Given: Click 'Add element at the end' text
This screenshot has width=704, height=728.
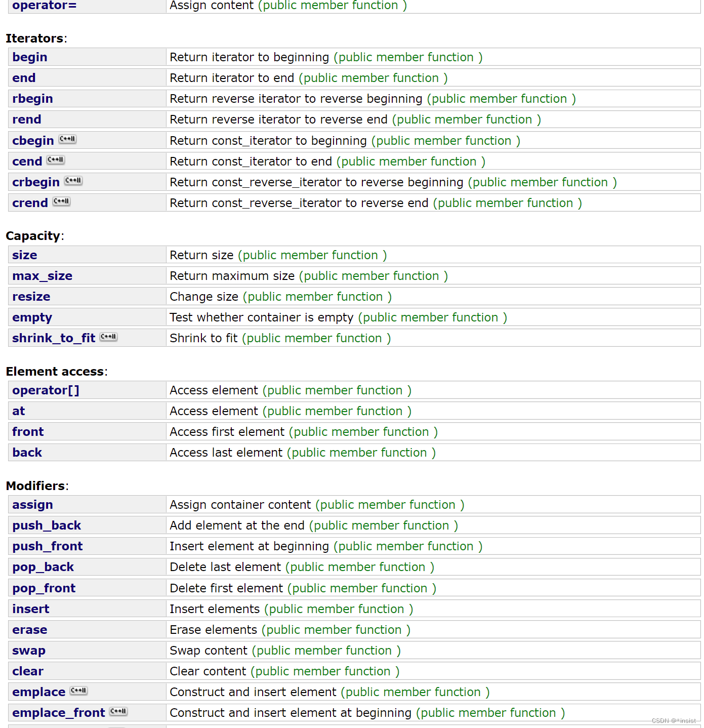Looking at the screenshot, I should coord(237,525).
